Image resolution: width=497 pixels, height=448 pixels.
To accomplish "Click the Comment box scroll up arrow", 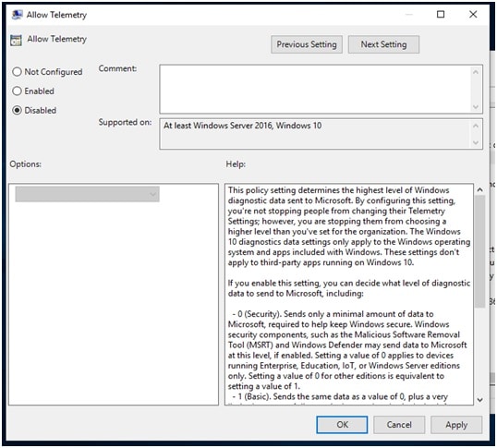I will 476,72.
